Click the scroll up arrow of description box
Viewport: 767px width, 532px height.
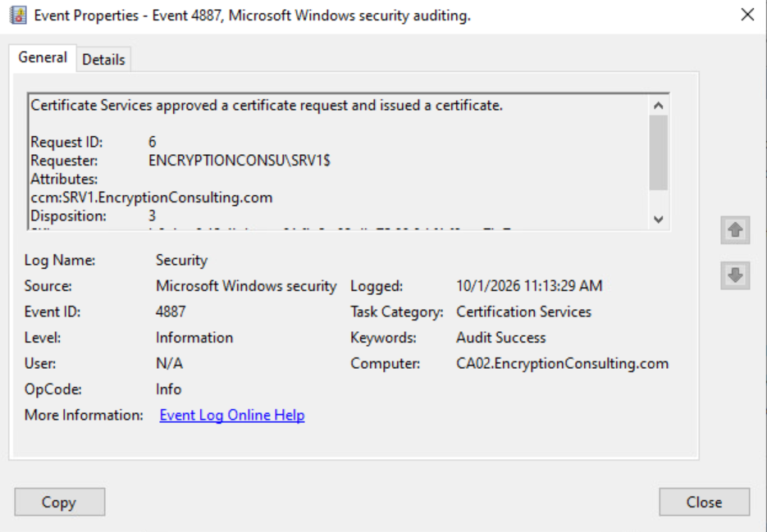pos(659,105)
